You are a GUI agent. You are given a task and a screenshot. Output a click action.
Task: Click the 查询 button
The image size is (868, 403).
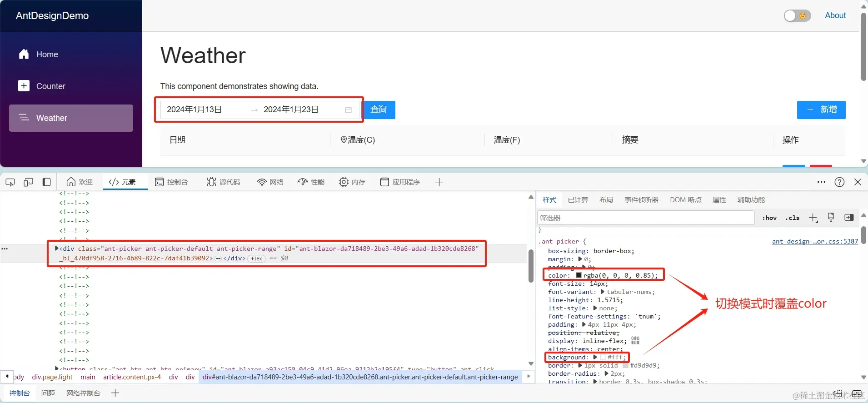379,109
